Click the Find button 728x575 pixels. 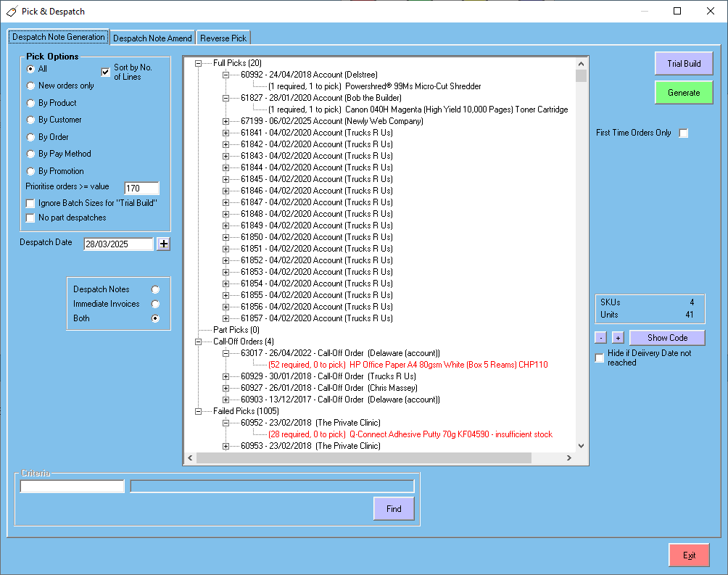(393, 508)
